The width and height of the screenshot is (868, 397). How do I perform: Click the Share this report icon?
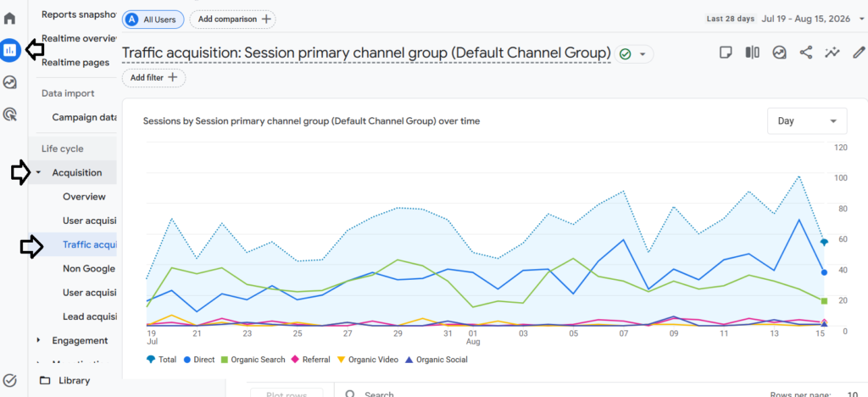(806, 53)
